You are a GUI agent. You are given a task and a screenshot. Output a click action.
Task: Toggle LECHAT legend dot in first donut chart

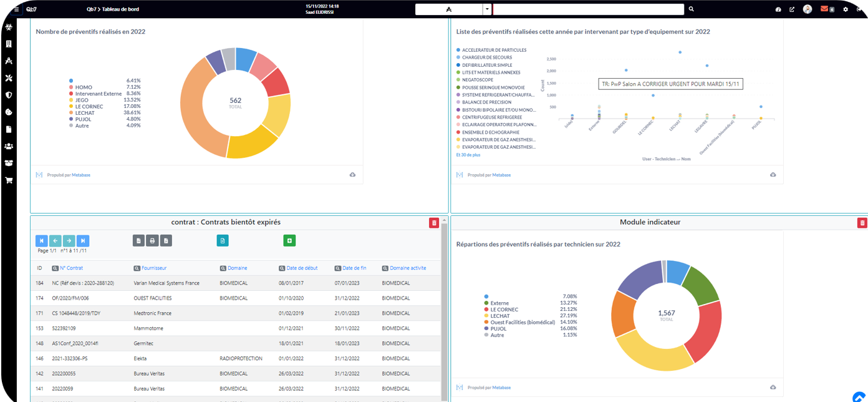(71, 112)
